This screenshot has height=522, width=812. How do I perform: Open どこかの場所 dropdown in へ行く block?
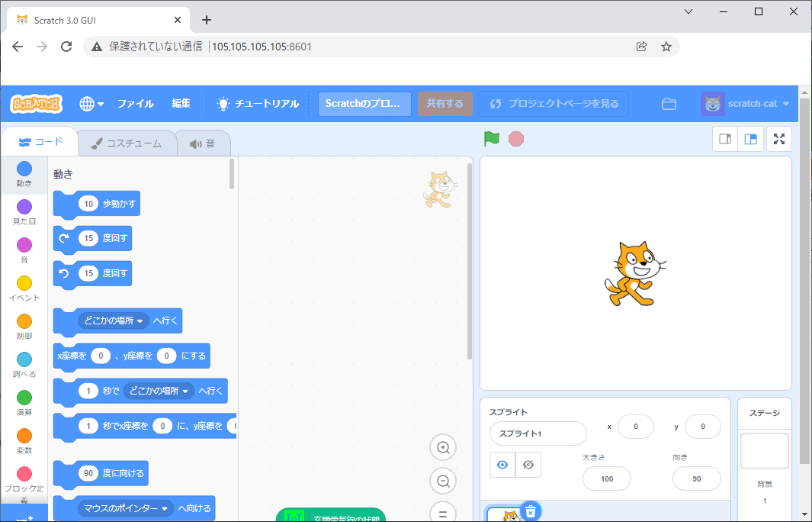[x=114, y=321]
